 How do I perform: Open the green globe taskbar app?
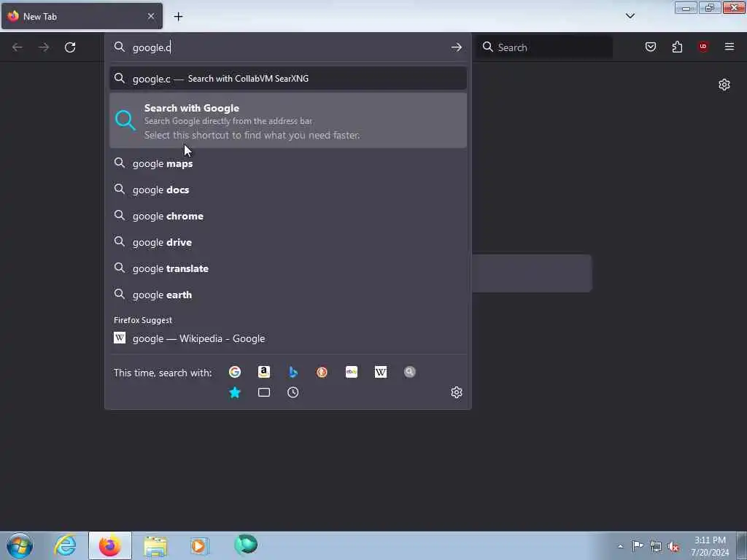tap(246, 545)
